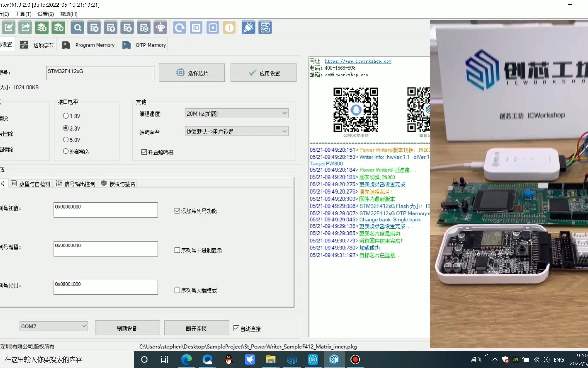Click the 选择芯片 button

(x=192, y=73)
